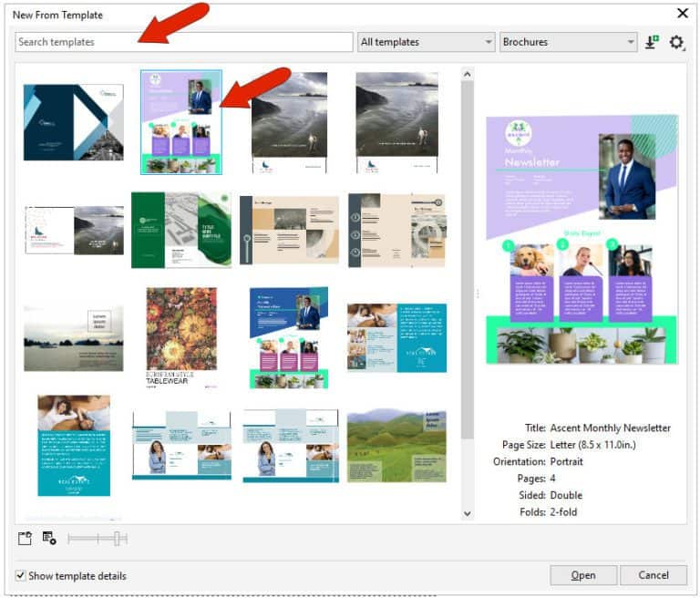Pick the green rolling hills template thumbnail
This screenshot has width=700, height=598.
pyautogui.click(x=396, y=445)
